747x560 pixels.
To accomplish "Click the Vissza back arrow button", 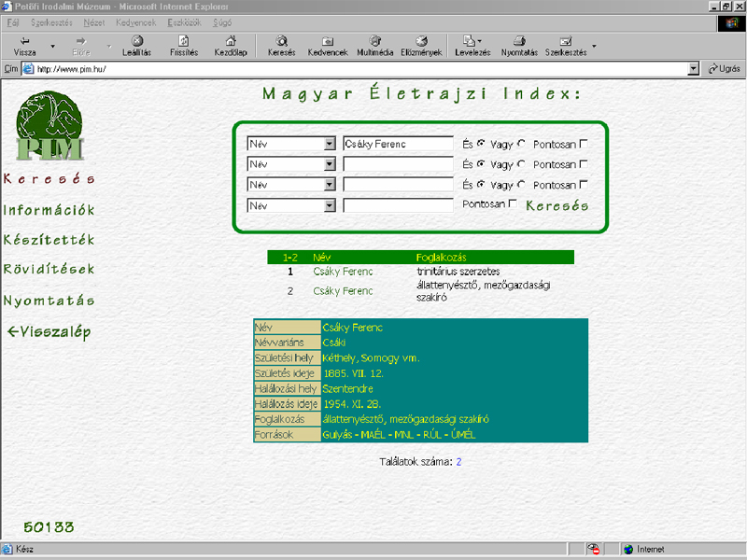I will click(25, 46).
